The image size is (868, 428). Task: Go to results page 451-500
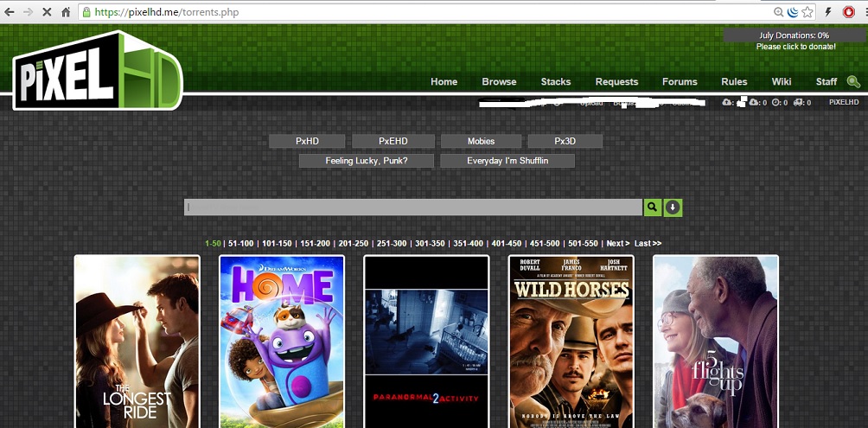click(x=545, y=244)
